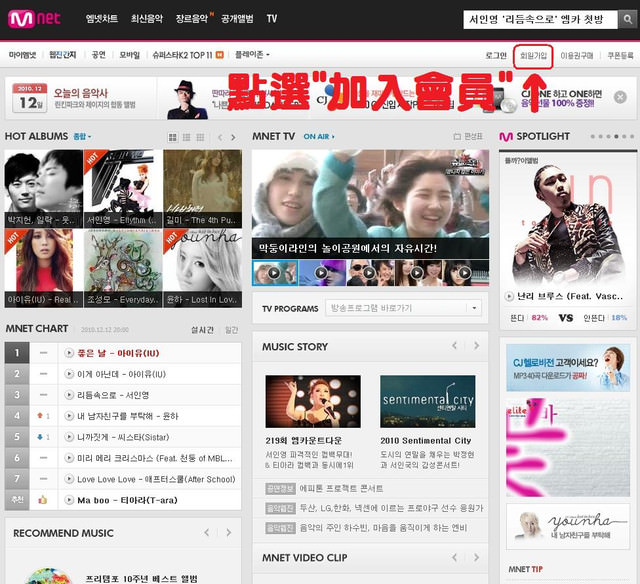The image size is (640, 584).
Task: Open 박지헌, 일락 album thumbnail
Action: (44, 189)
